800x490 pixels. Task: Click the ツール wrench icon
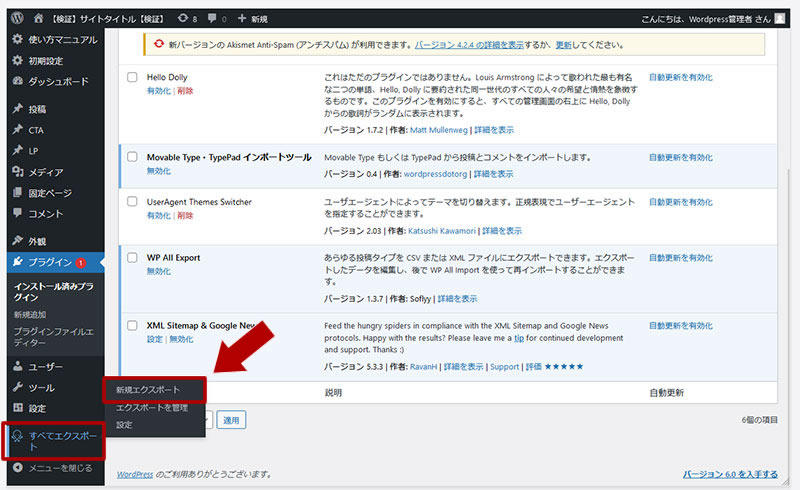coord(18,387)
